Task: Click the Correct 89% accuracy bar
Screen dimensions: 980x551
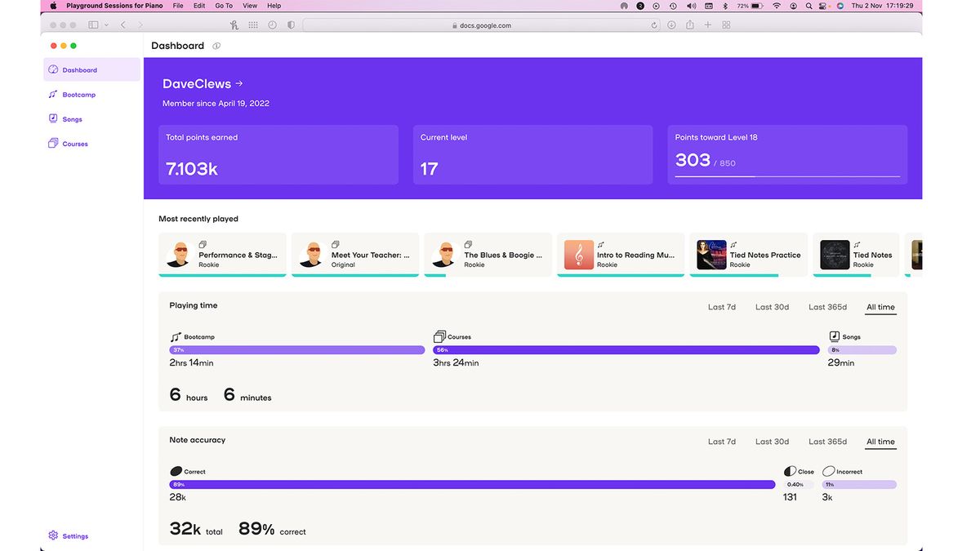Action: click(472, 485)
